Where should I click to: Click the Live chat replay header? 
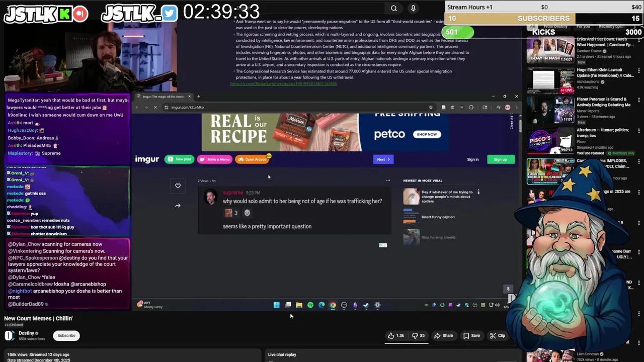coord(282,354)
